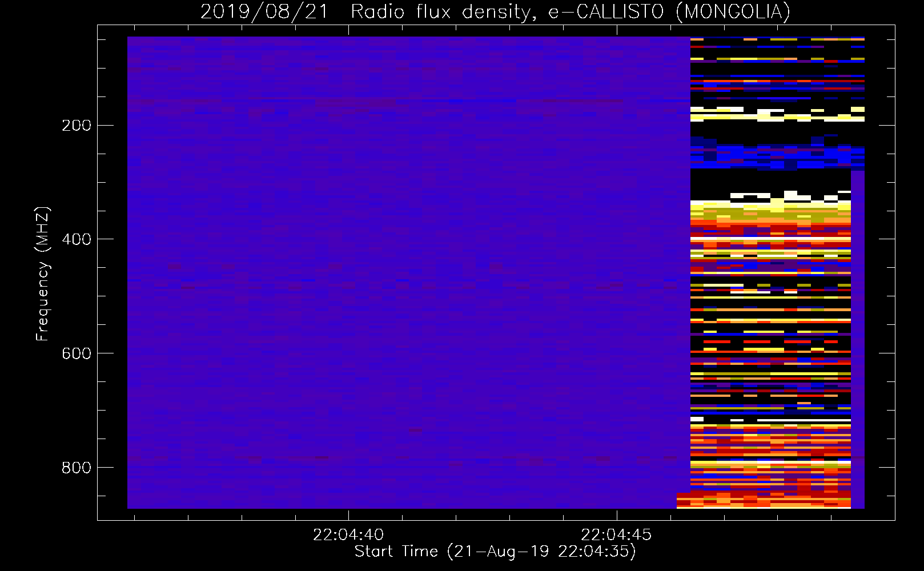
Task: Click the plot title "Radio flux density, e-CALLISTO (MONGOLIA)"
Action: tap(570, 12)
